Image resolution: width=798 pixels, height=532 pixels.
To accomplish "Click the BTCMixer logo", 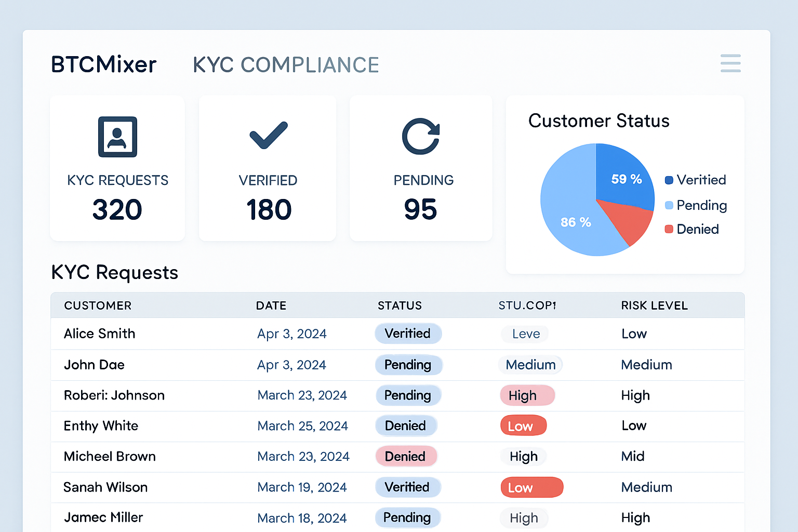I will pyautogui.click(x=103, y=63).
